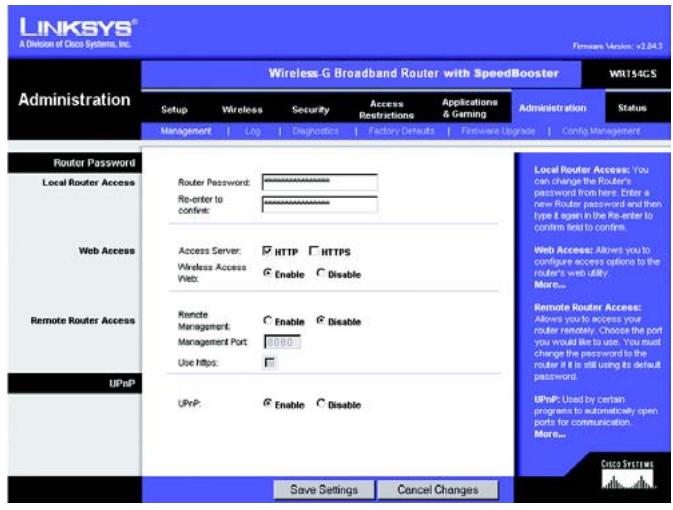Click the Router Password field
Viewport: 673px width, 510px height.
(x=320, y=182)
